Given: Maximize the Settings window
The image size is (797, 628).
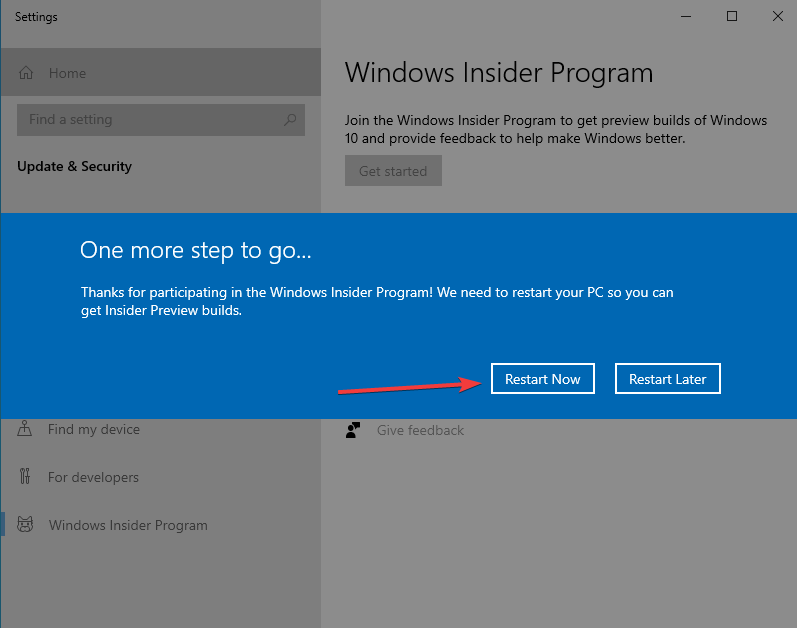Looking at the screenshot, I should point(731,16).
